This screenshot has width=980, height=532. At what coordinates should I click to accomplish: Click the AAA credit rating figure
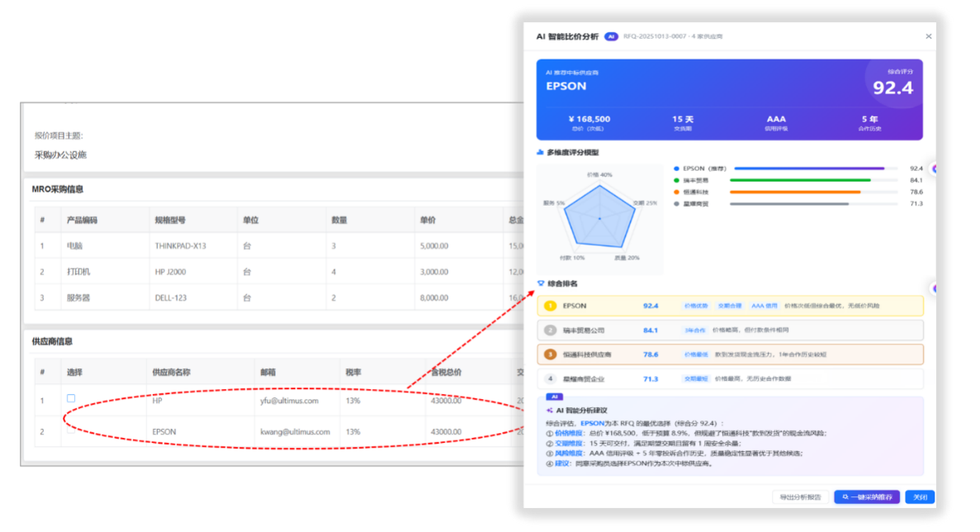(776, 119)
